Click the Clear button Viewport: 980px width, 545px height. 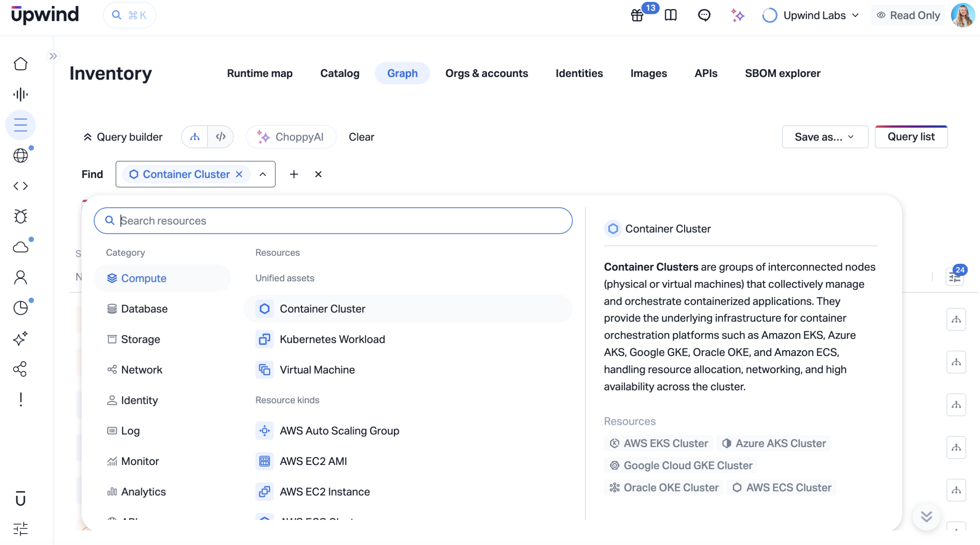(x=361, y=137)
